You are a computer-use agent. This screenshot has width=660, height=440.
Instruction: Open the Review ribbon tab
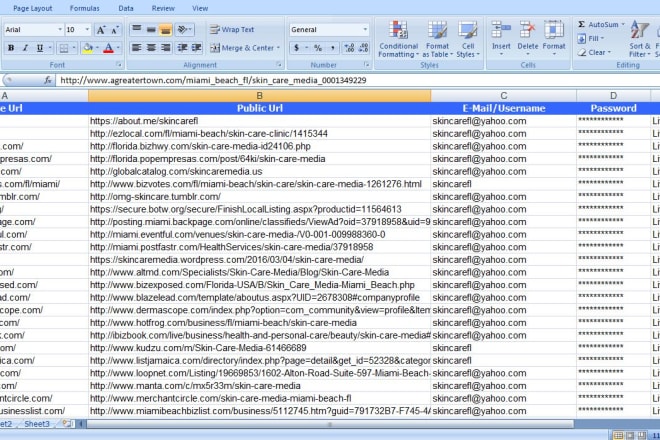(162, 8)
